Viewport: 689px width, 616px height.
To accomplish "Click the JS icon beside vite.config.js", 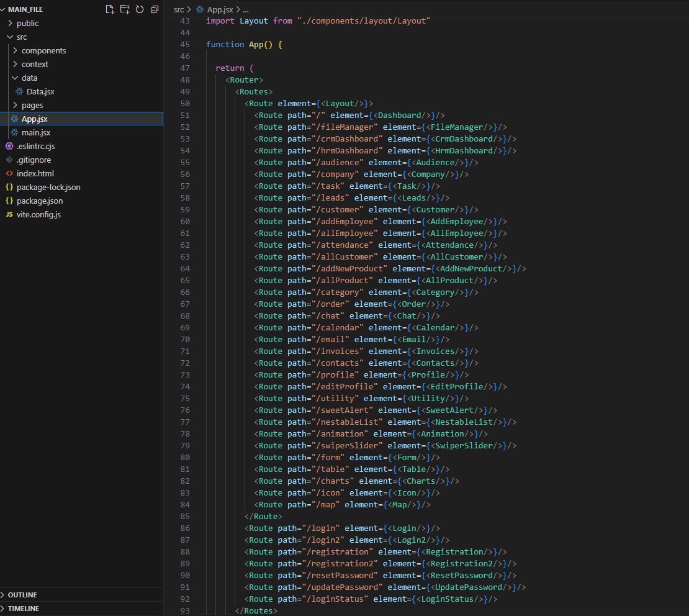I will (9, 214).
